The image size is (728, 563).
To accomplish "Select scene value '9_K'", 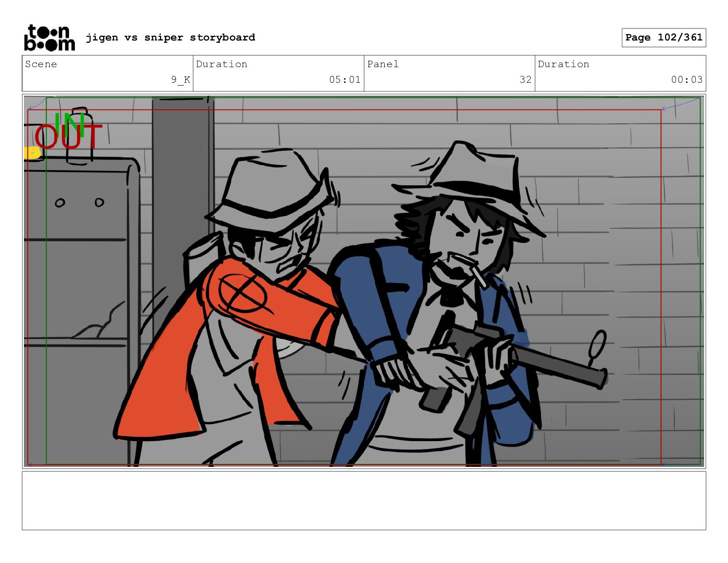I will [181, 80].
